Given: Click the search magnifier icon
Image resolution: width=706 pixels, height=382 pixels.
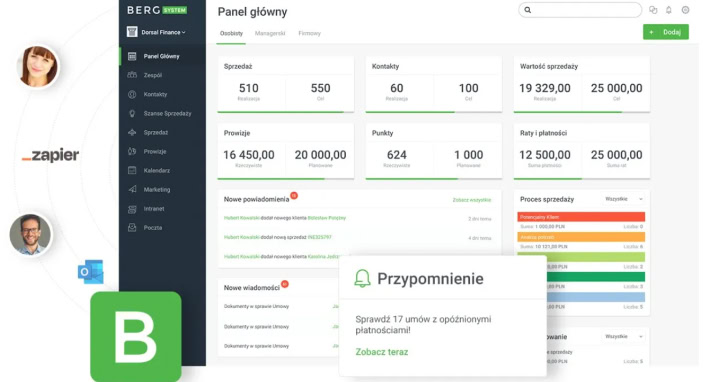Looking at the screenshot, I should (x=528, y=10).
